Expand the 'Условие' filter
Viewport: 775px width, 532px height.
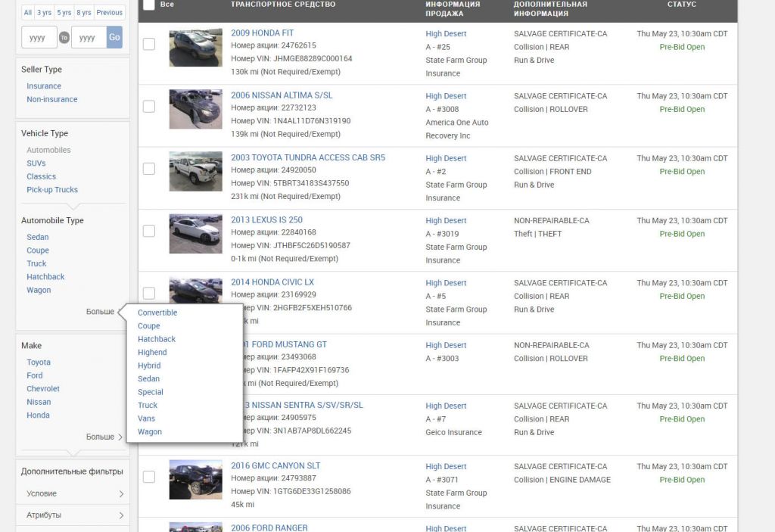(x=73, y=493)
